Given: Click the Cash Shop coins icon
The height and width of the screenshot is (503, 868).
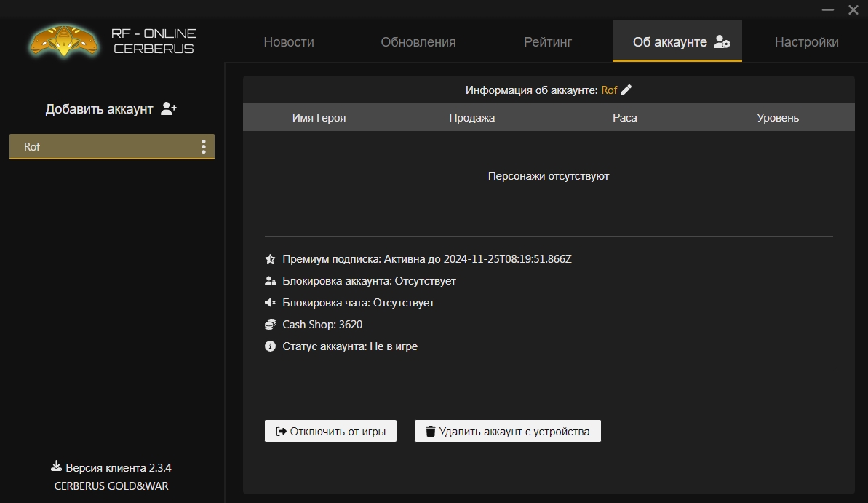Looking at the screenshot, I should 269,324.
